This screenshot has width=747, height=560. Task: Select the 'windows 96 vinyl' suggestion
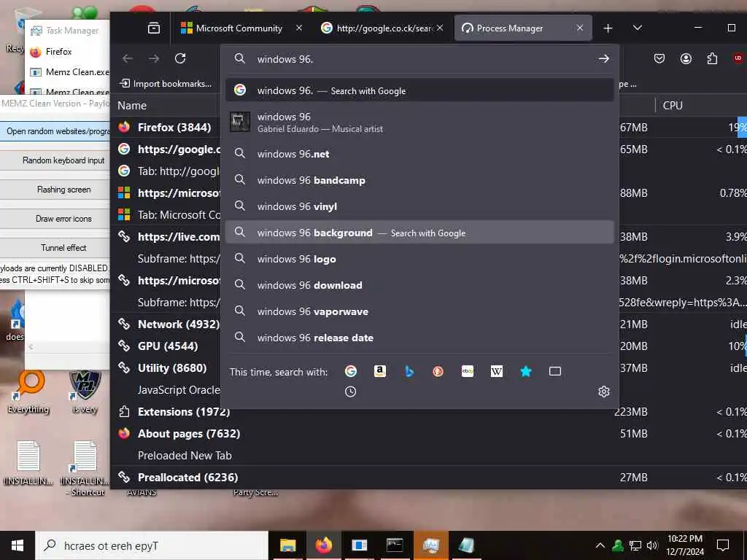tap(419, 206)
